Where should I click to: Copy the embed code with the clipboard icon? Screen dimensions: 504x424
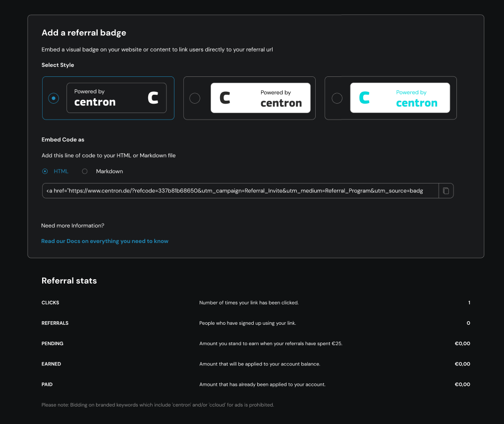point(446,191)
